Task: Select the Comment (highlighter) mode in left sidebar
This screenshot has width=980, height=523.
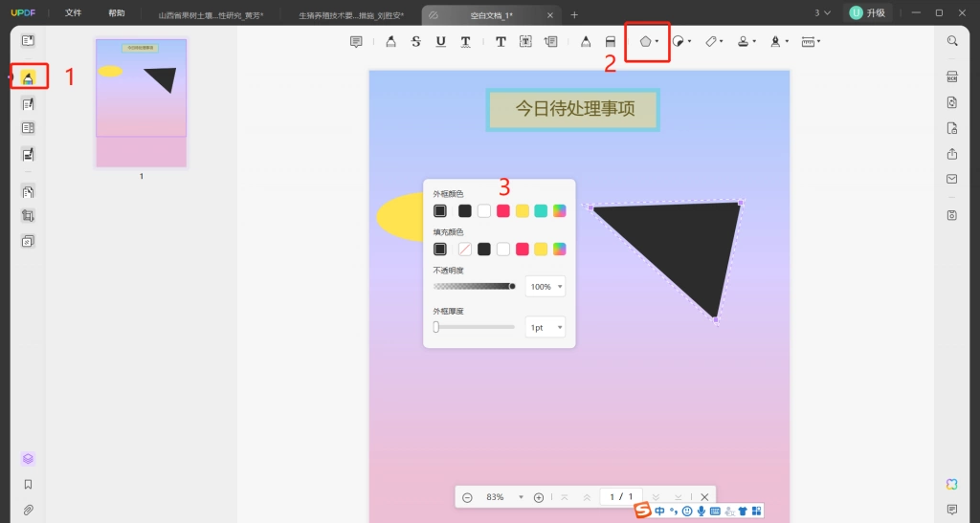Action: tap(28, 78)
